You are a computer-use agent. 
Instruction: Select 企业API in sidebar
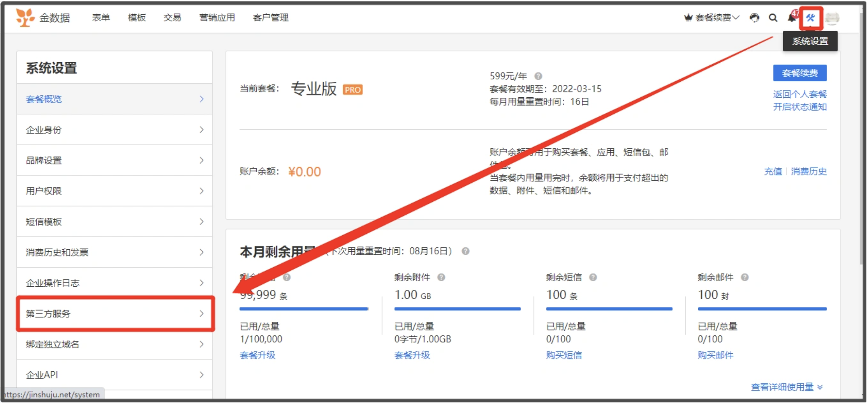click(x=114, y=375)
